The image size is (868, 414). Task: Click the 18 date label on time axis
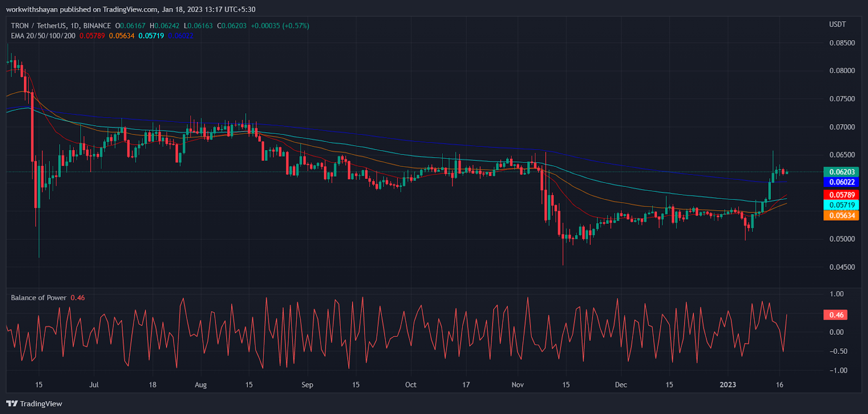(x=152, y=385)
